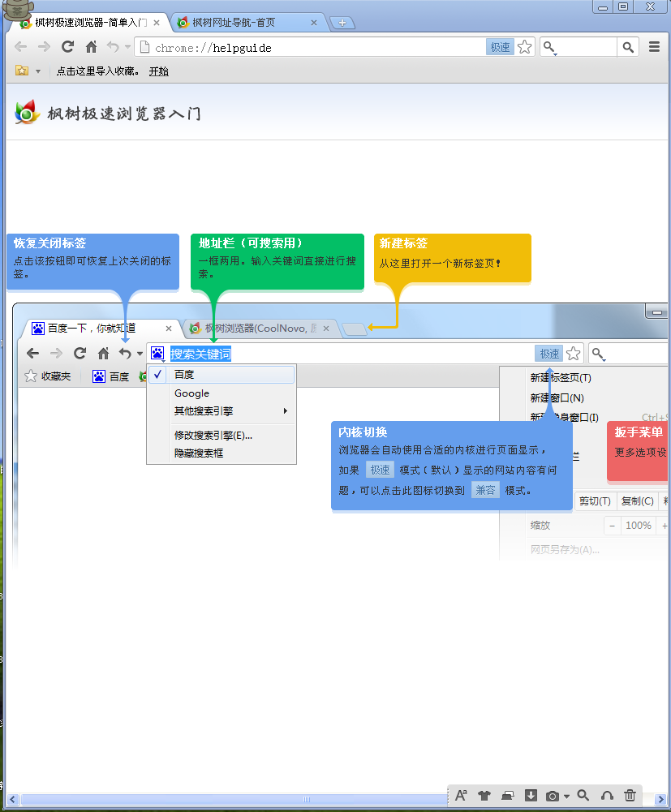
Task: Click the page icon in address bar
Action: coord(145,47)
